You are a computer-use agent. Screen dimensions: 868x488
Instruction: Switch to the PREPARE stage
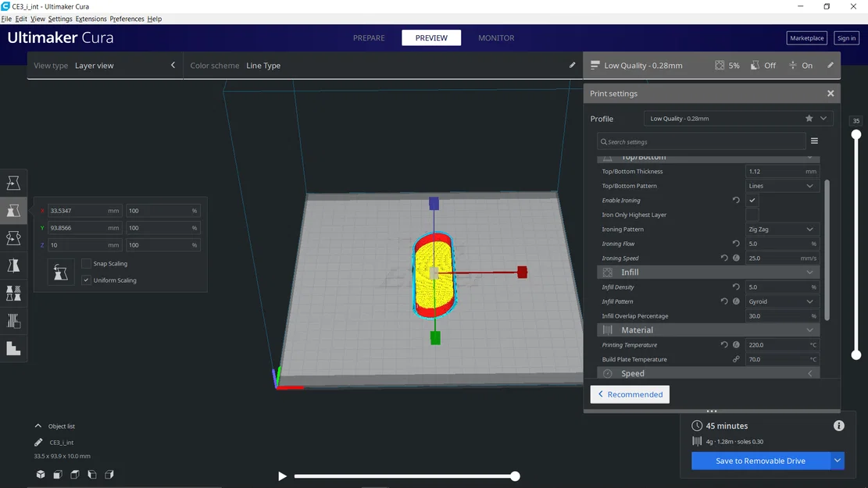click(x=369, y=37)
